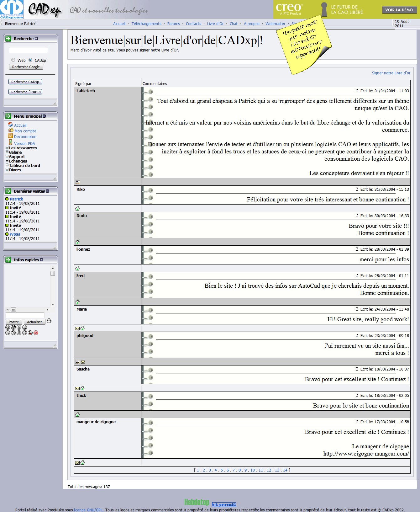Click the Signer notre Livre d'or link
The width and height of the screenshot is (420, 512).
click(391, 73)
